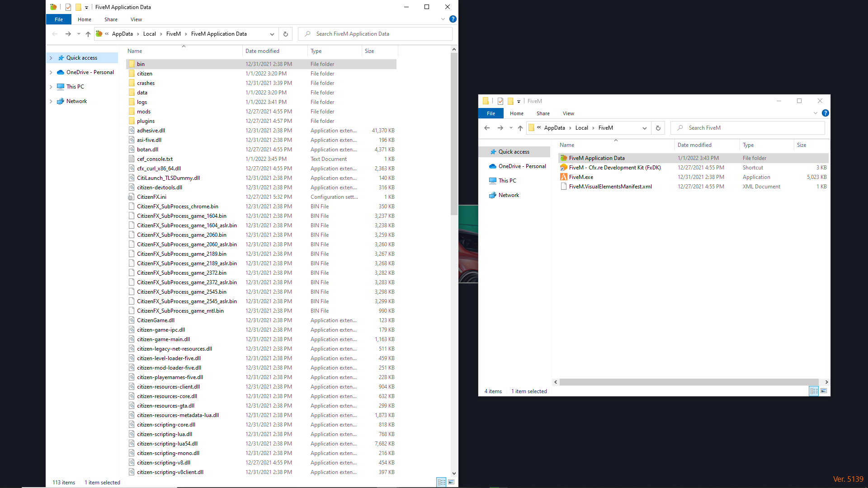Viewport: 868px width, 488px height.
Task: Click Help icon in FiveM window
Action: 826,113
